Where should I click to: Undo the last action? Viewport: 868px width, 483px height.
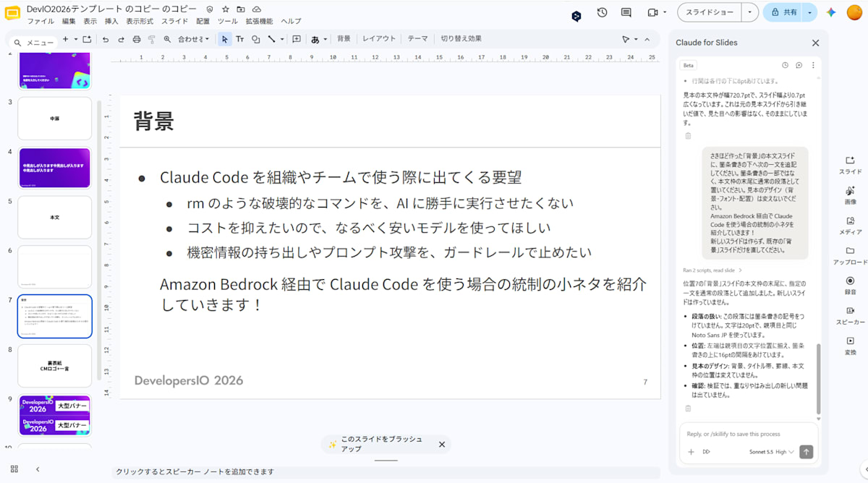pos(105,39)
